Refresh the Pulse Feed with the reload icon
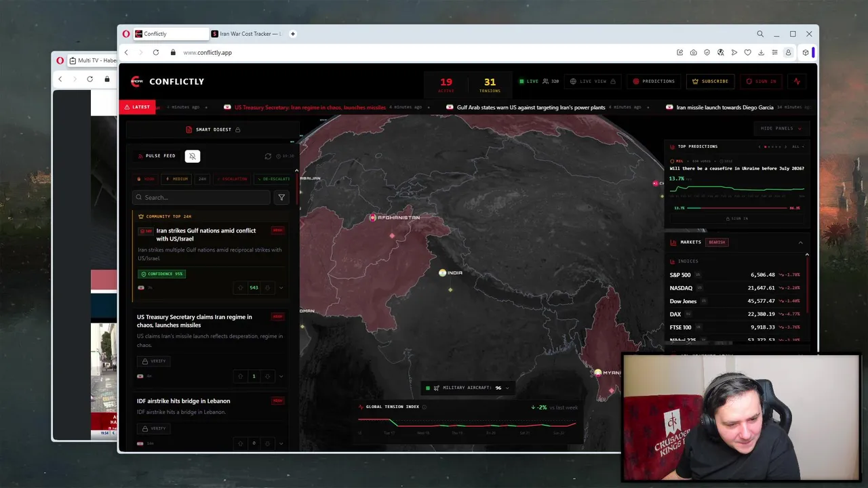Screen dimensions: 868x488 point(268,156)
